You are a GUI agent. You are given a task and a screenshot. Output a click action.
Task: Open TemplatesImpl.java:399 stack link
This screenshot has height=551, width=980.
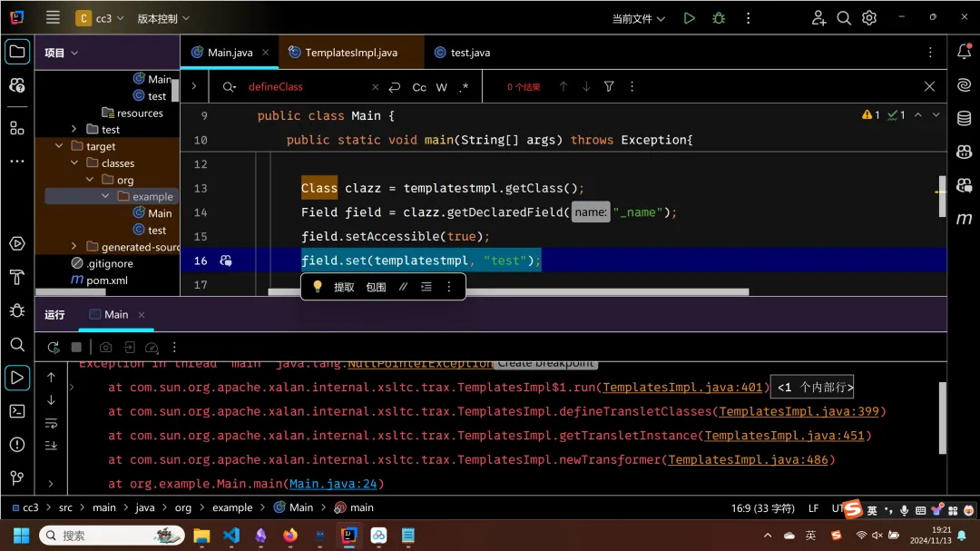(799, 411)
